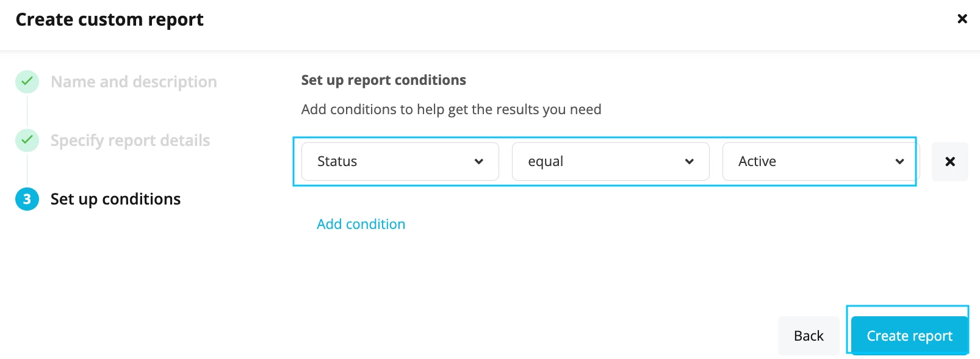Open the Status field dropdown

(400, 161)
